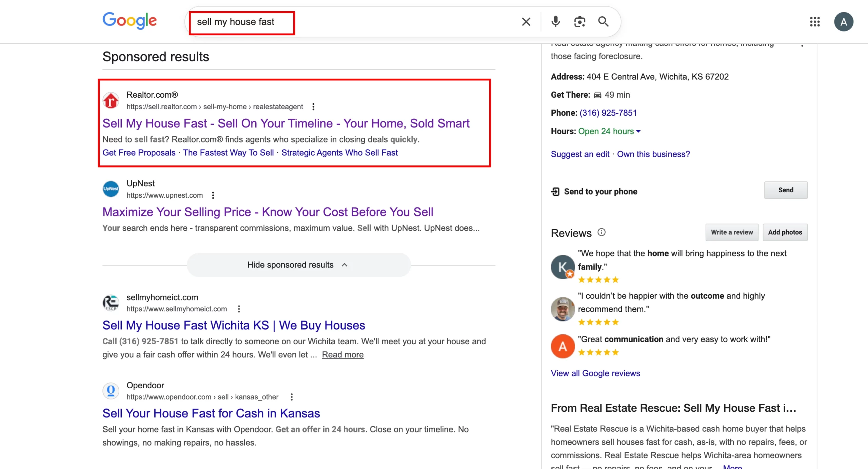
Task: Click Read more on sellmyhomeict snippet
Action: 342,355
